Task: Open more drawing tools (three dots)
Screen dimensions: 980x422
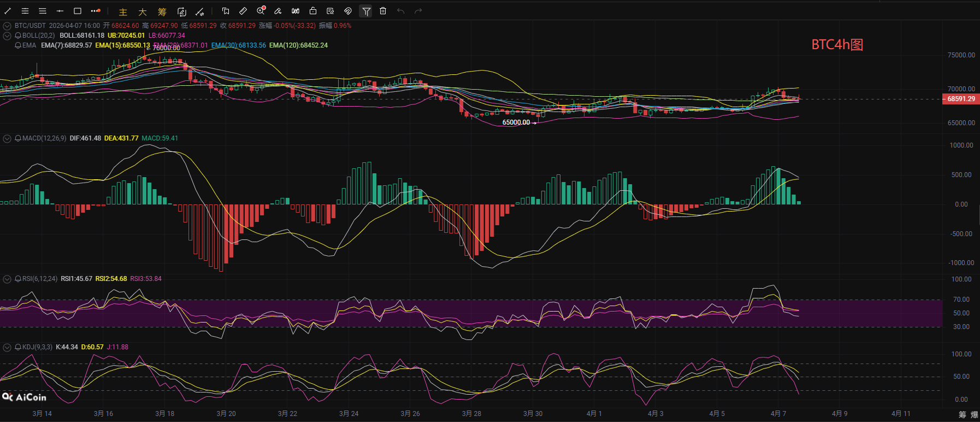Action: [95, 11]
